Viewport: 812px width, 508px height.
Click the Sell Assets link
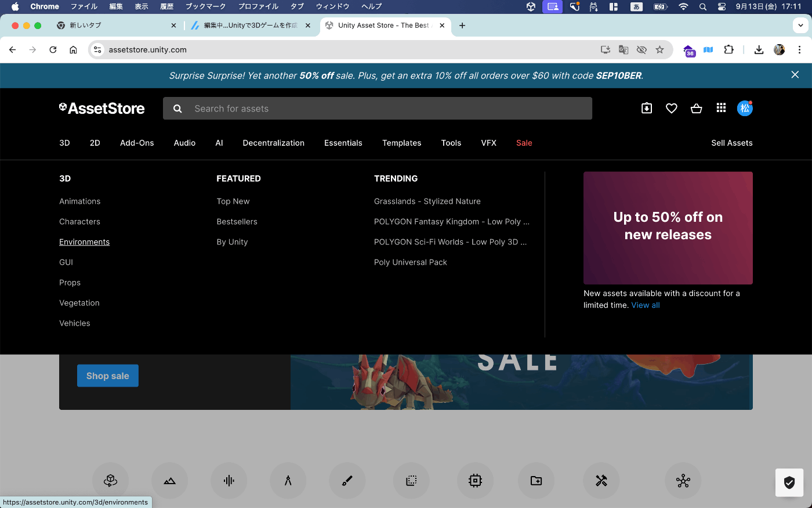pos(732,143)
